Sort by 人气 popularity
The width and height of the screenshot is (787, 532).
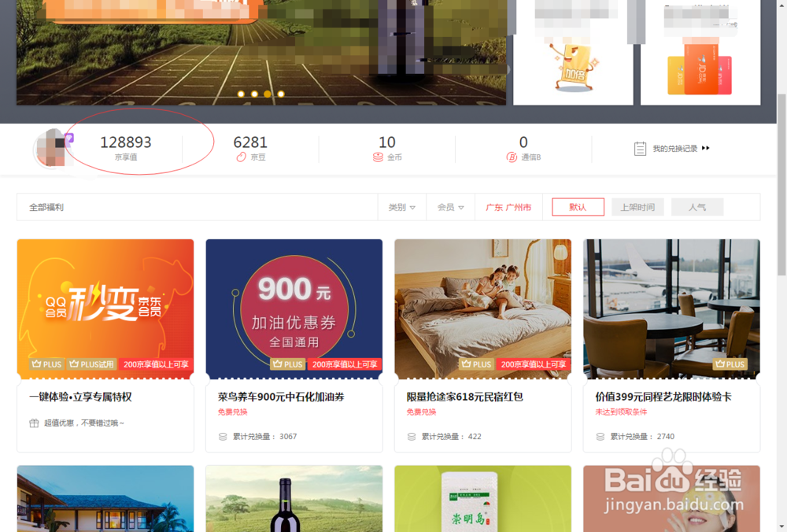click(x=697, y=207)
